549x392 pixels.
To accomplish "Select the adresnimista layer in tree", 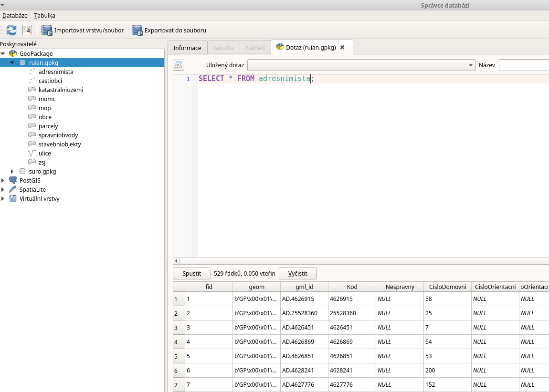I will (56, 72).
